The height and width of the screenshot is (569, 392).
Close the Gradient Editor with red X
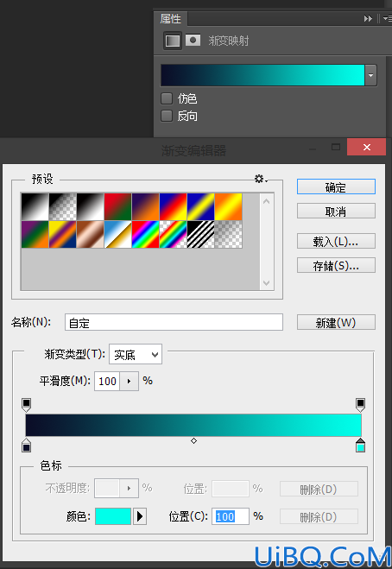click(367, 147)
